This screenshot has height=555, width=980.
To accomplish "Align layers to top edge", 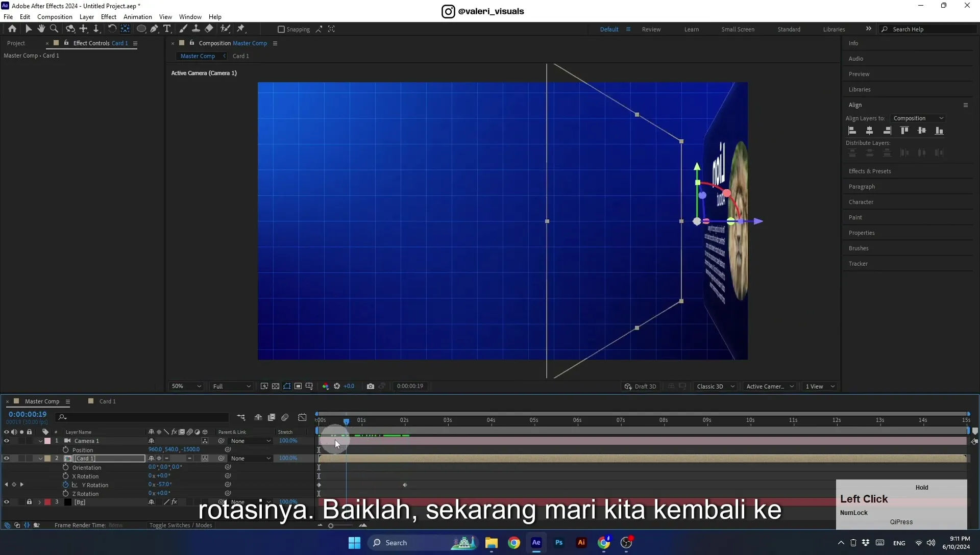I will click(904, 131).
